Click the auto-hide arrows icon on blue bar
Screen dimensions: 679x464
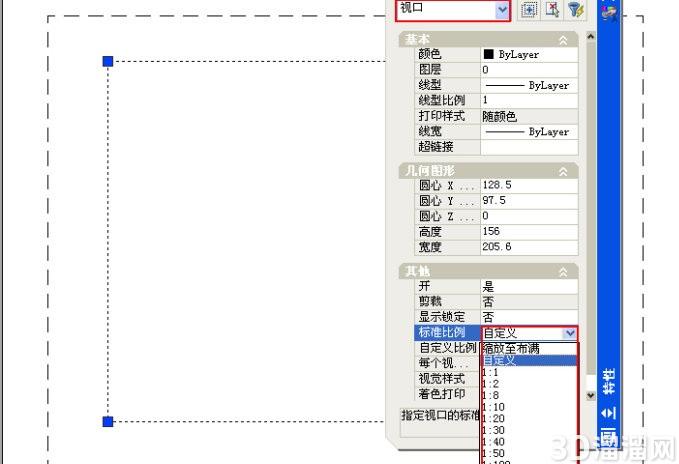608,414
